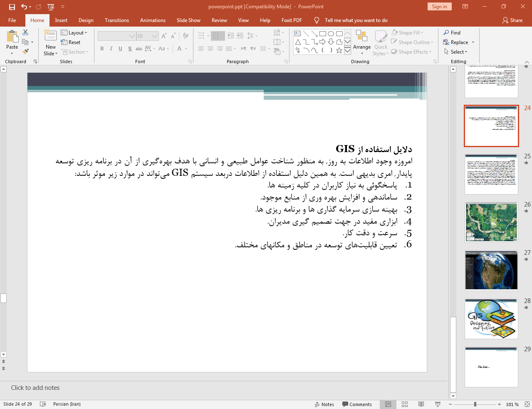
Task: Open Shape Outline dropdown
Action: click(x=412, y=42)
